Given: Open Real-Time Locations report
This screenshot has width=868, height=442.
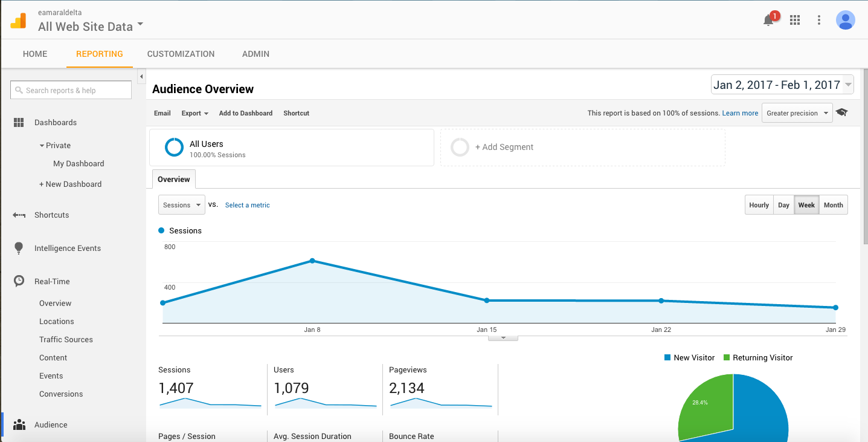Looking at the screenshot, I should point(57,321).
